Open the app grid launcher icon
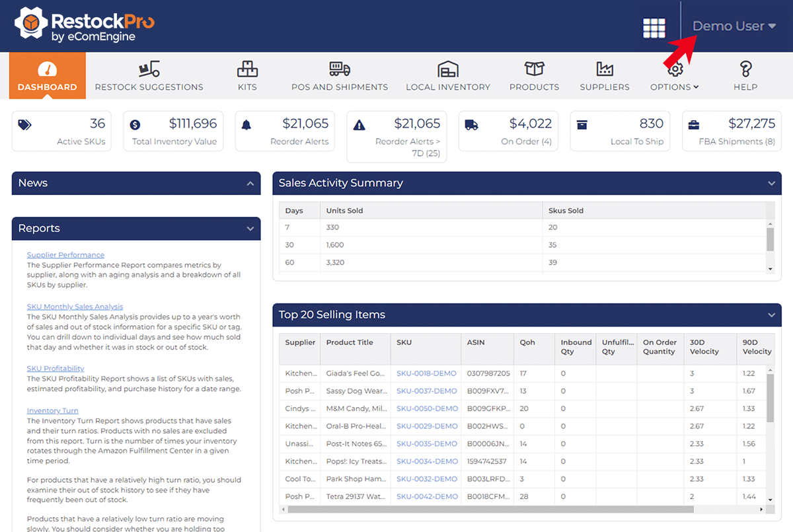 click(x=654, y=28)
